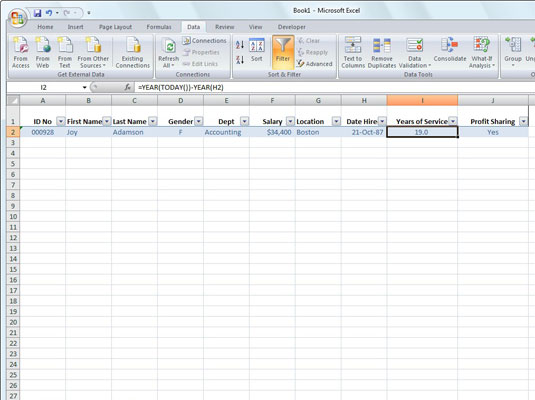535x400 pixels.
Task: Select cell containing Adamson
Action: [134, 132]
